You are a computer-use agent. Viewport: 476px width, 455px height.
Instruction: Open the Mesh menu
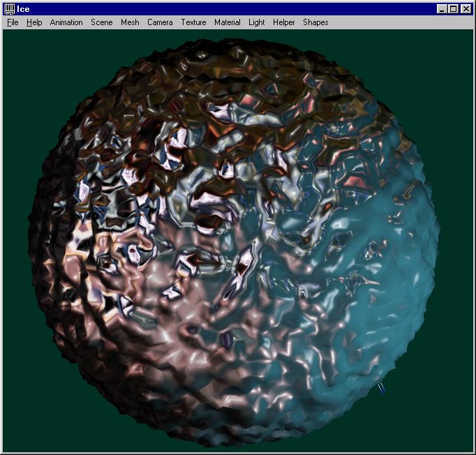pyautogui.click(x=130, y=22)
